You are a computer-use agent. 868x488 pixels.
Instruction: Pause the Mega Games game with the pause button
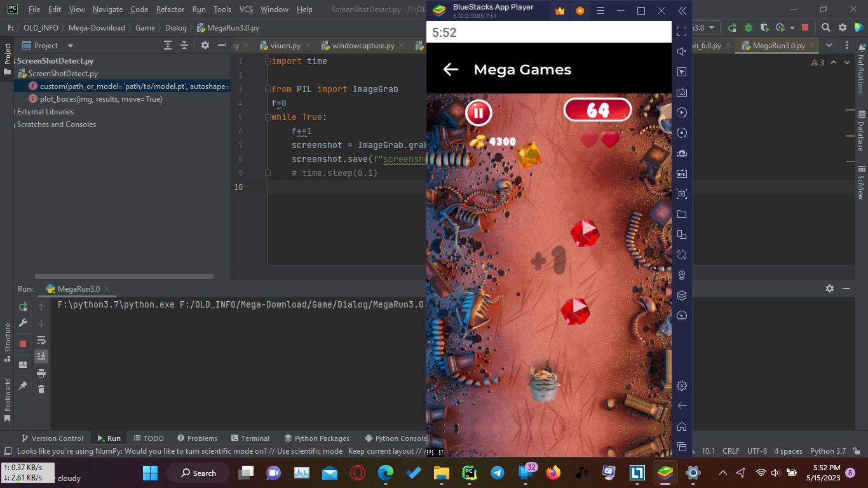click(478, 112)
